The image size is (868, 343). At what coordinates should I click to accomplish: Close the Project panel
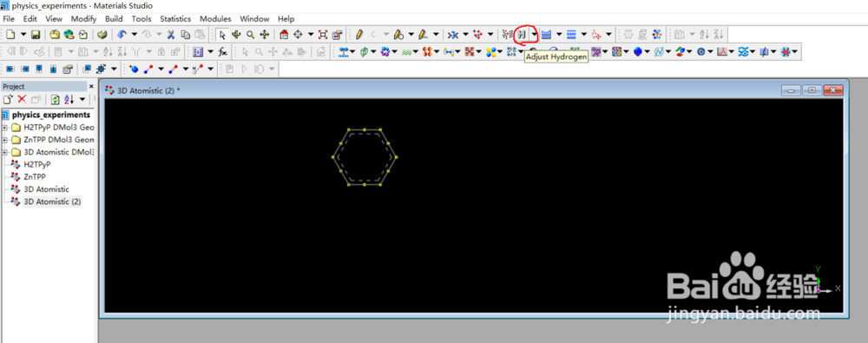[x=91, y=87]
